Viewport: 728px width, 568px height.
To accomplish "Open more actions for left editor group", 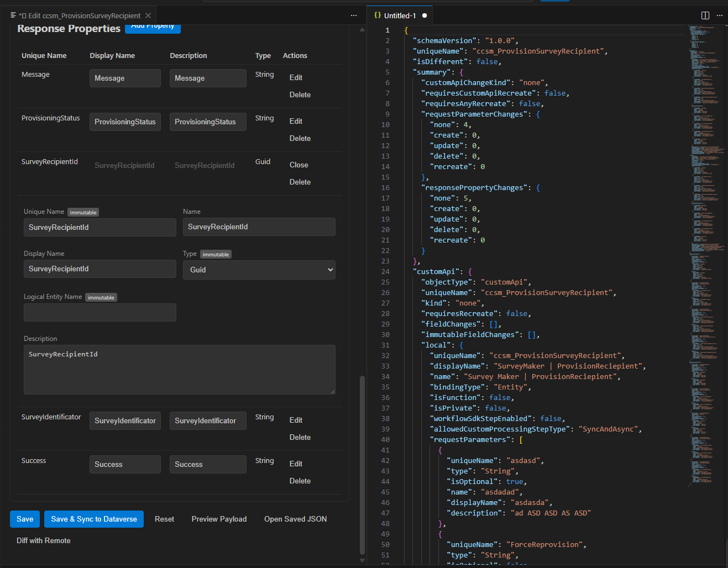I will pos(354,15).
